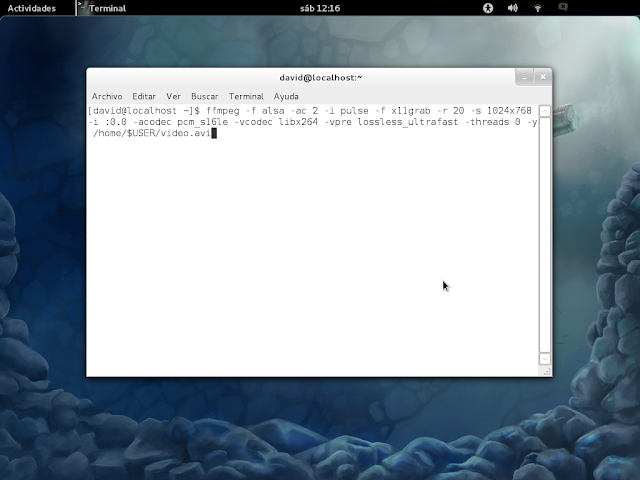This screenshot has height=480, width=640.
Task: Click the path /home/$USER/video.avi
Action: click(x=152, y=133)
